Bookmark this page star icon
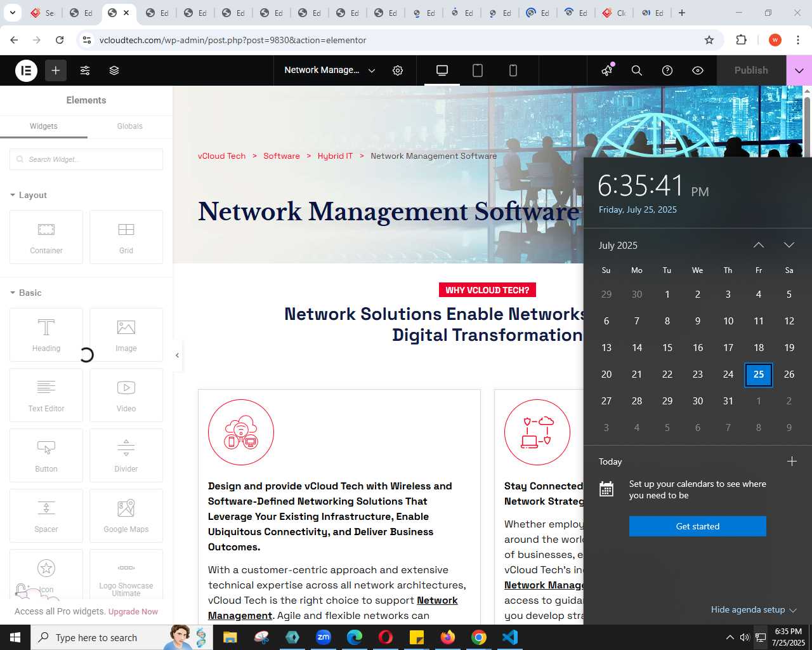The width and height of the screenshot is (812, 650). click(x=709, y=40)
